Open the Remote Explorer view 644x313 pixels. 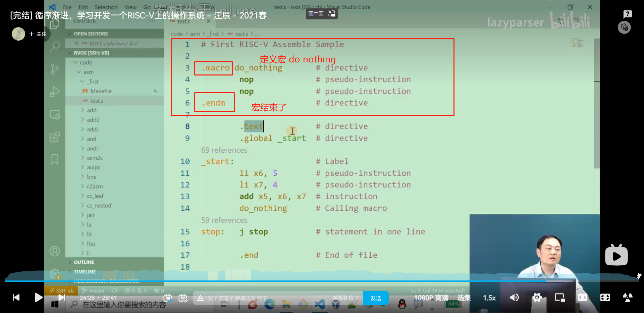pos(55,114)
